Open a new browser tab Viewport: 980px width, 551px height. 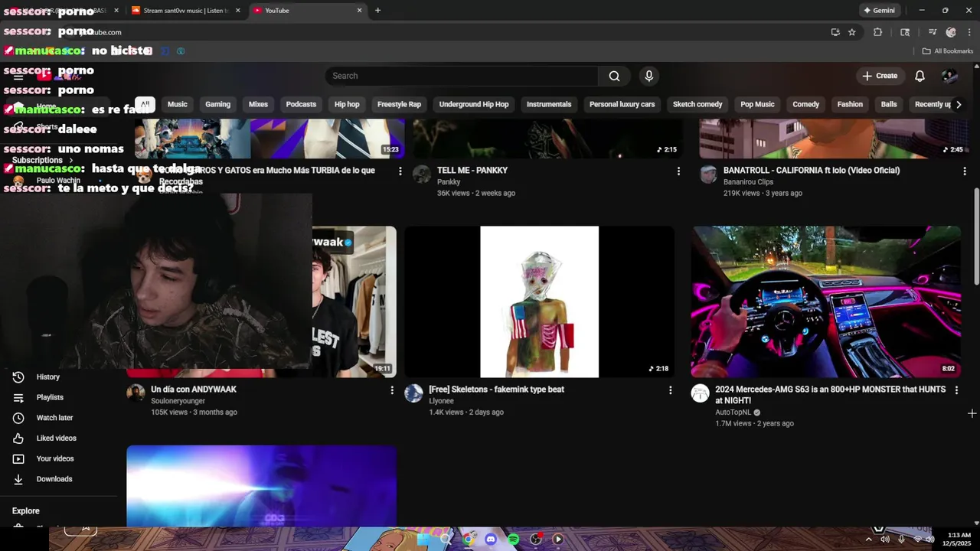coord(377,11)
